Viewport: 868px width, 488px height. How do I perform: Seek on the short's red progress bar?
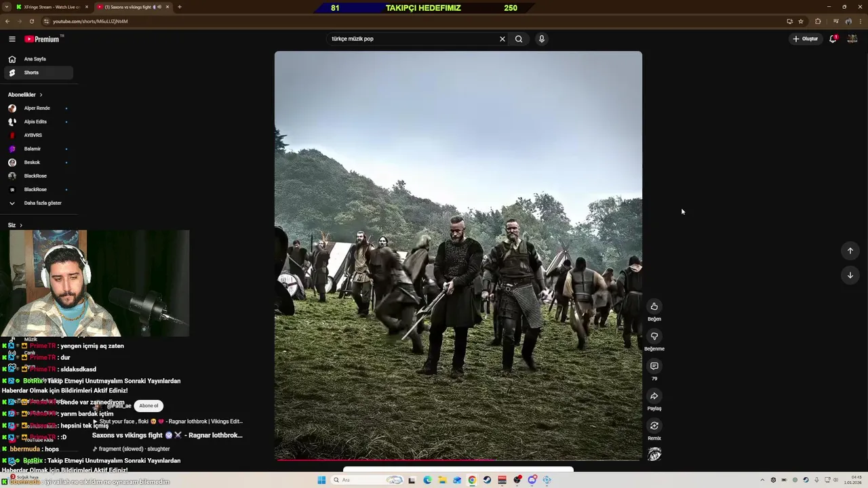(x=458, y=460)
